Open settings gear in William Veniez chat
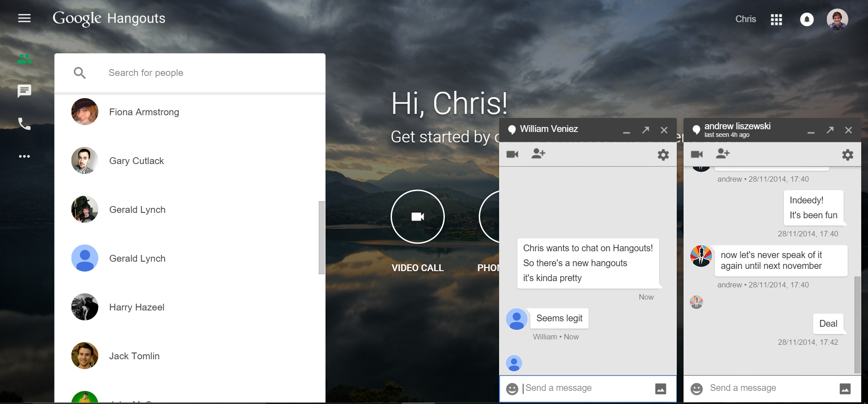Screen dimensions: 868x404 click(x=663, y=155)
